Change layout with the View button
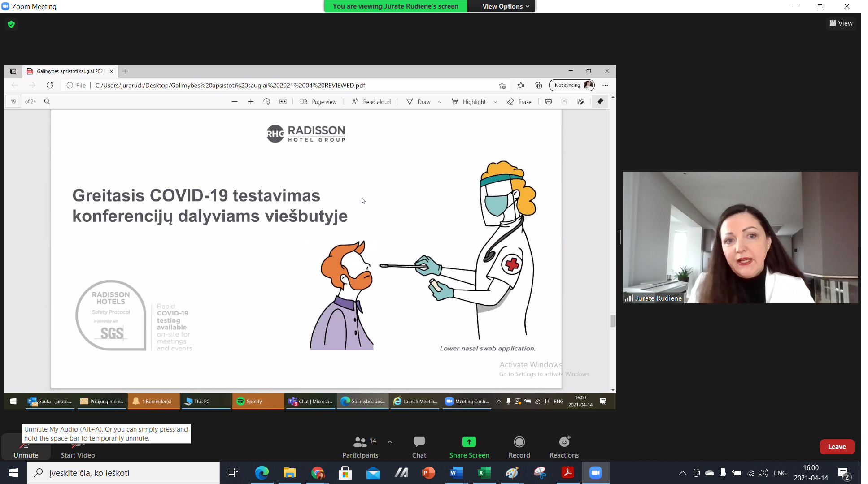The image size is (868, 484). (841, 23)
